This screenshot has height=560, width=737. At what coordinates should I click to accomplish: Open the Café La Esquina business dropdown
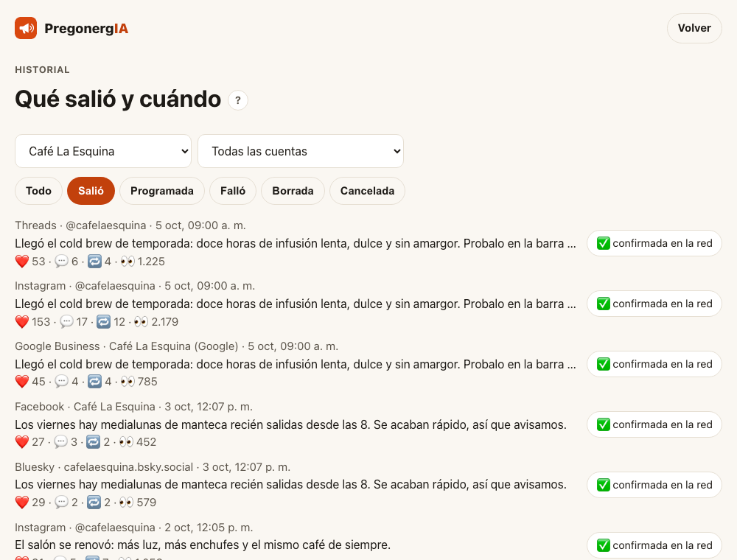point(103,151)
